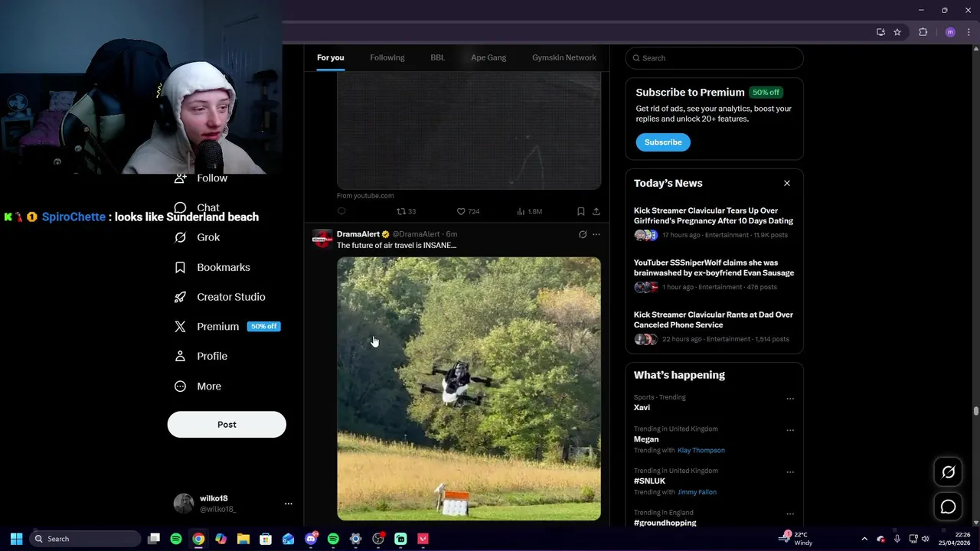
Task: View analytics showing 1.8M views
Action: click(x=530, y=211)
